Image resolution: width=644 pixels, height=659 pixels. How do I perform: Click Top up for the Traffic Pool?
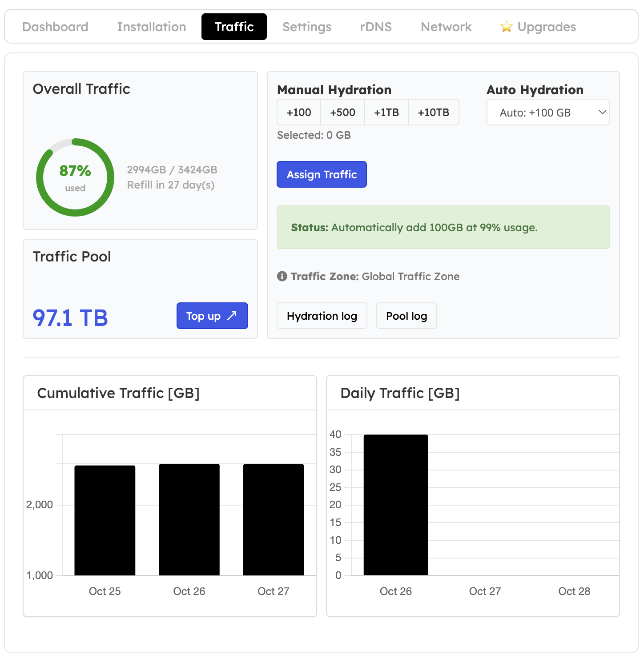(212, 316)
